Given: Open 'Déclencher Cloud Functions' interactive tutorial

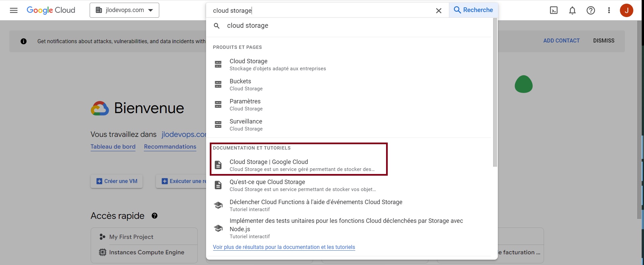Looking at the screenshot, I should click(349, 205).
